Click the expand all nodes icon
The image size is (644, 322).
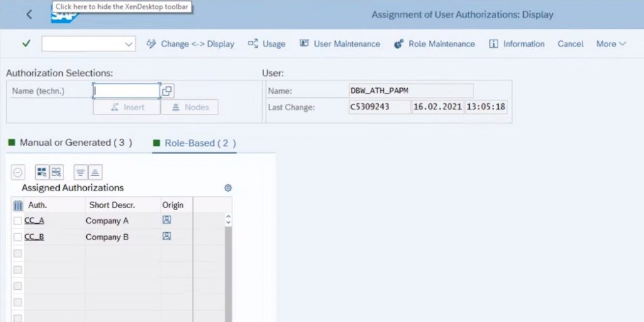coord(80,172)
